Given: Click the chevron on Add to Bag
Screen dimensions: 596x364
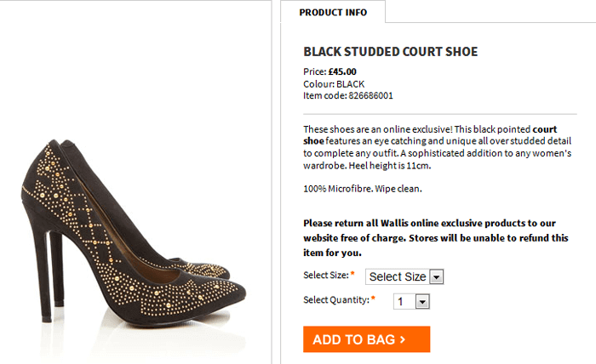Looking at the screenshot, I should tap(402, 340).
